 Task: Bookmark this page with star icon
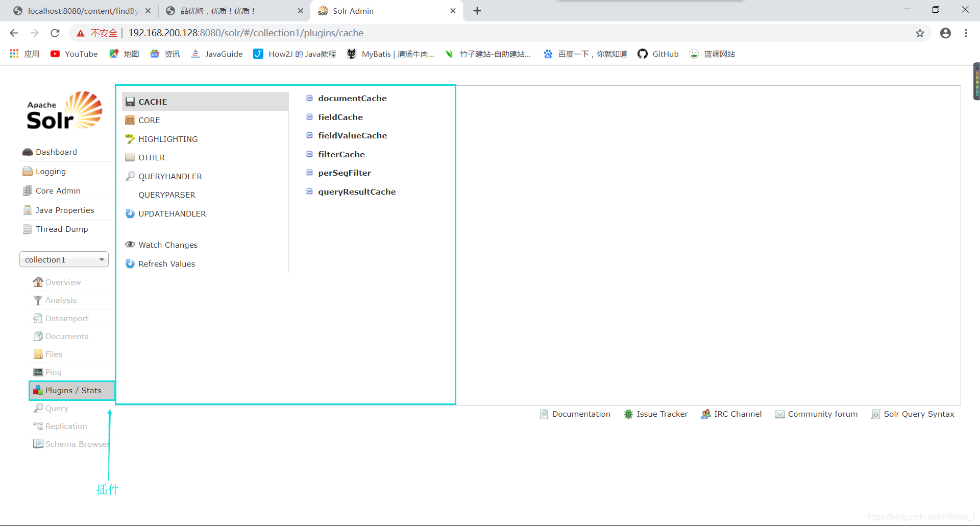coord(920,33)
